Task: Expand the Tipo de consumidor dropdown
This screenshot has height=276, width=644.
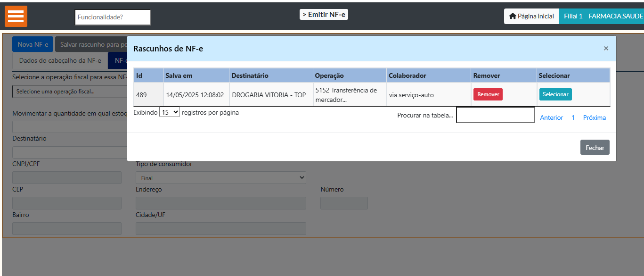Action: [220, 178]
